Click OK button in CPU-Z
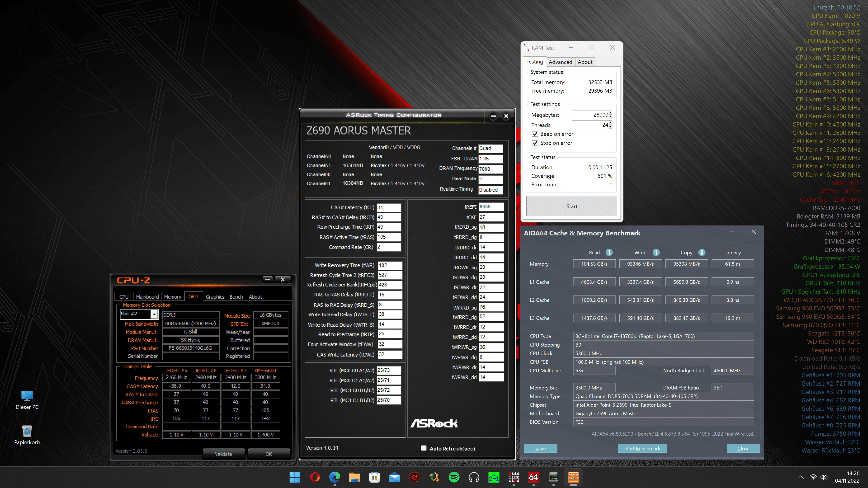This screenshot has height=488, width=868. tap(269, 454)
